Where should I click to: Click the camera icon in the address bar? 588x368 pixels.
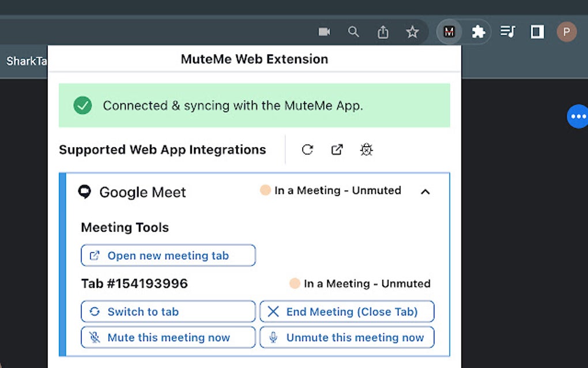pyautogui.click(x=324, y=32)
